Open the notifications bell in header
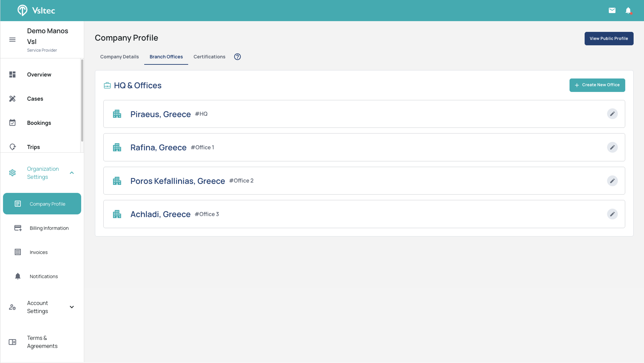The image size is (644, 363). point(628,10)
